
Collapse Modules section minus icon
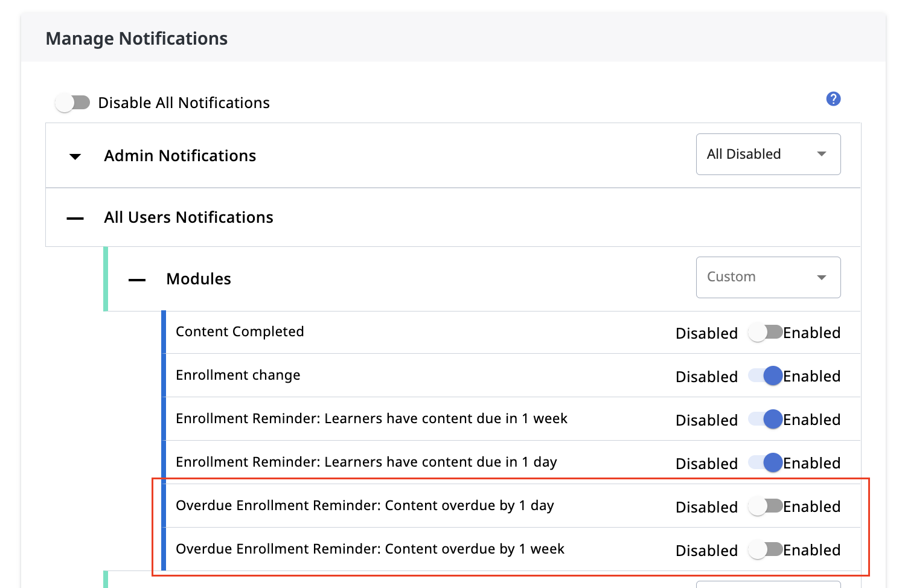point(137,280)
